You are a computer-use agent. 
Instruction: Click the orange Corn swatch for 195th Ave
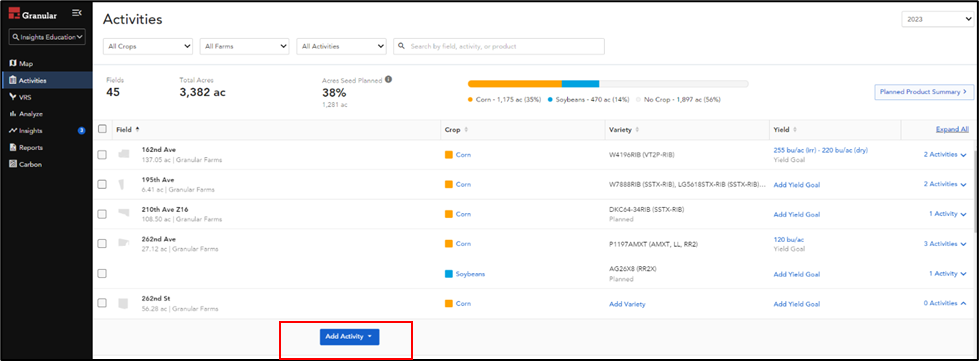[x=448, y=184]
